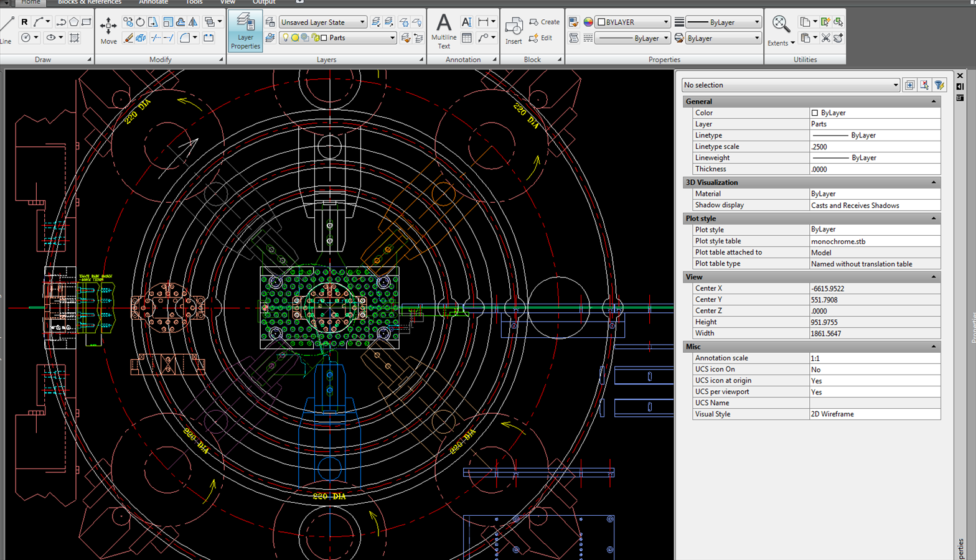Toggle freeze sun icon on Parts layer

pyautogui.click(x=295, y=38)
